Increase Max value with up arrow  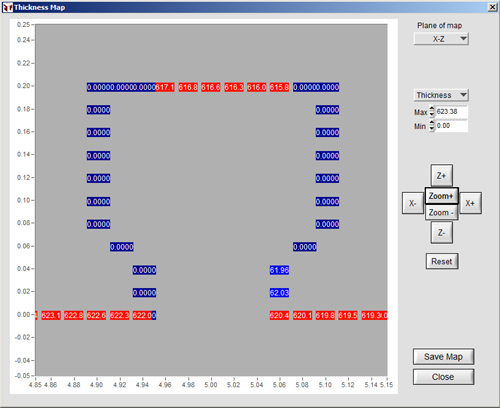click(x=432, y=109)
